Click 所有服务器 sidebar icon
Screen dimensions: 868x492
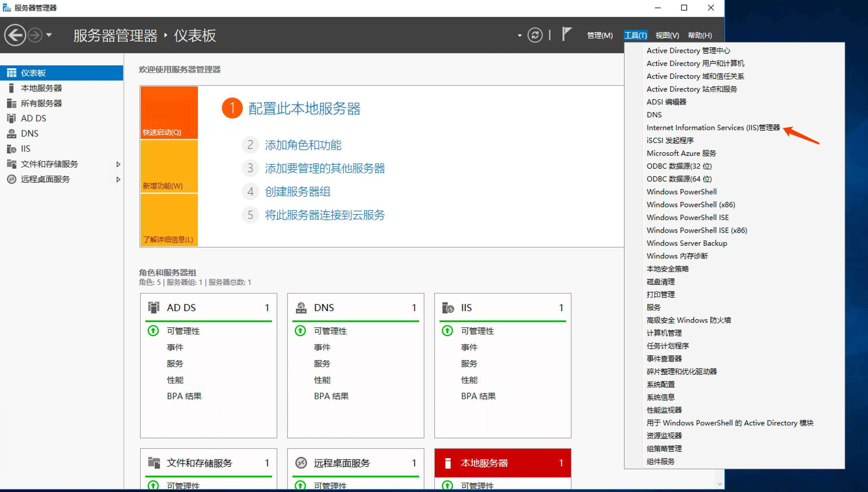tap(11, 103)
